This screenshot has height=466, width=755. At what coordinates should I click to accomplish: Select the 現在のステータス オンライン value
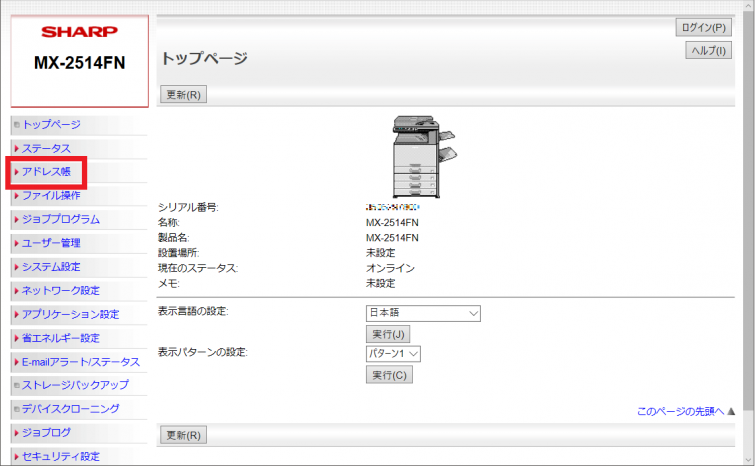coord(390,268)
